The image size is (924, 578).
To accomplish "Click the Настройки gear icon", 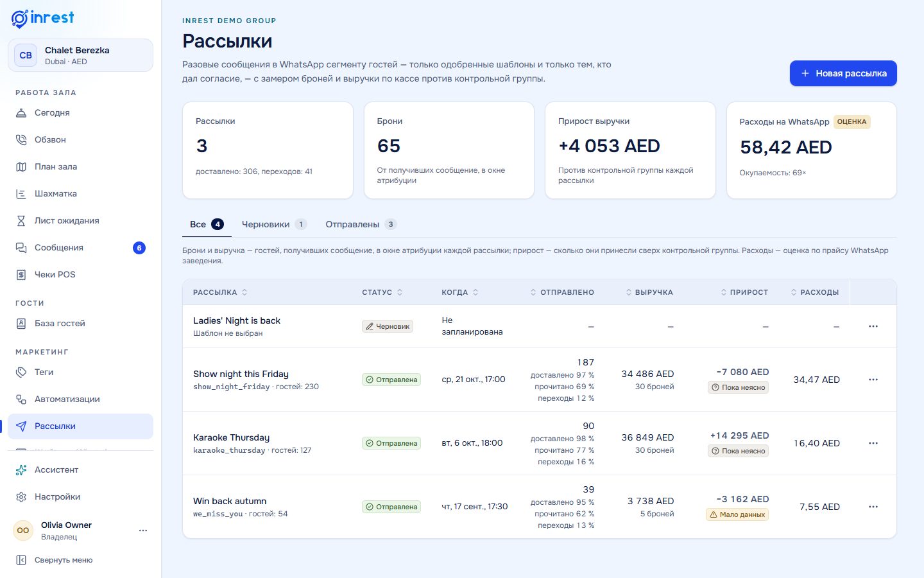I will pos(21,497).
